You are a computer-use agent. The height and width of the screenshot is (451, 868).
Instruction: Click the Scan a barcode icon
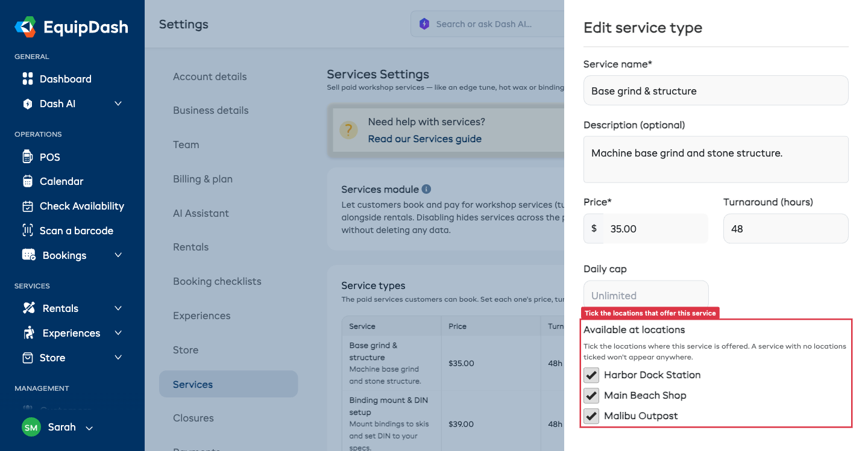[x=27, y=231]
